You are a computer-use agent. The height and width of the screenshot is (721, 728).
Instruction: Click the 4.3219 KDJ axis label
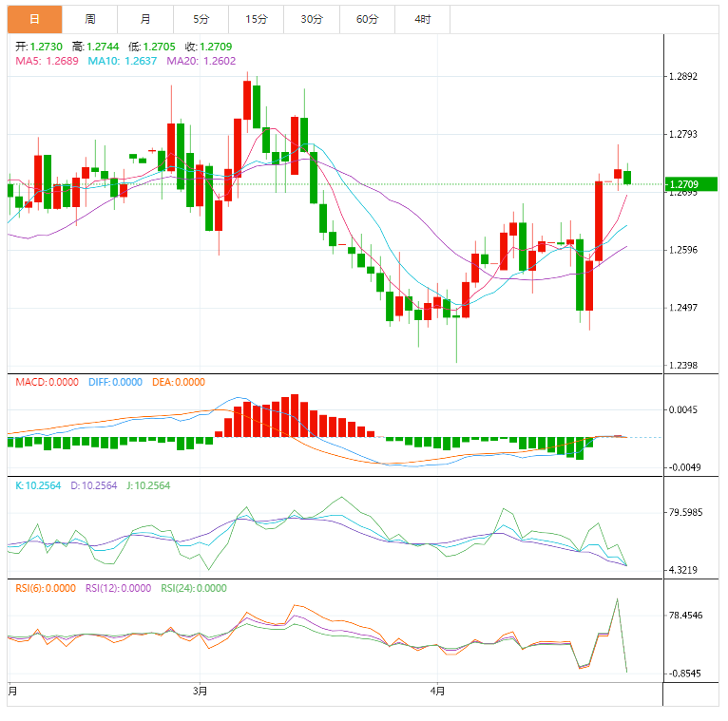point(683,570)
